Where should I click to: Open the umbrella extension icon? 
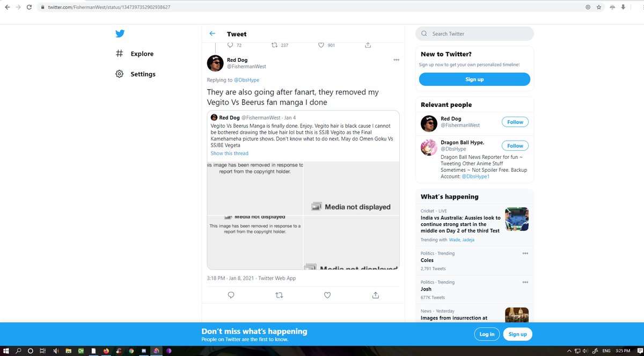click(x=612, y=7)
